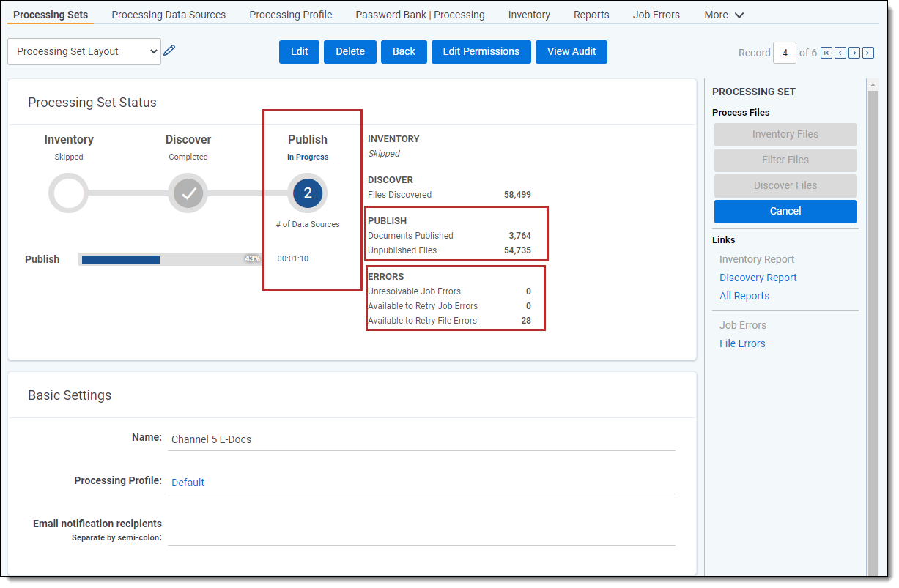This screenshot has width=899, height=588.
Task: Click the Edit button
Action: click(299, 51)
